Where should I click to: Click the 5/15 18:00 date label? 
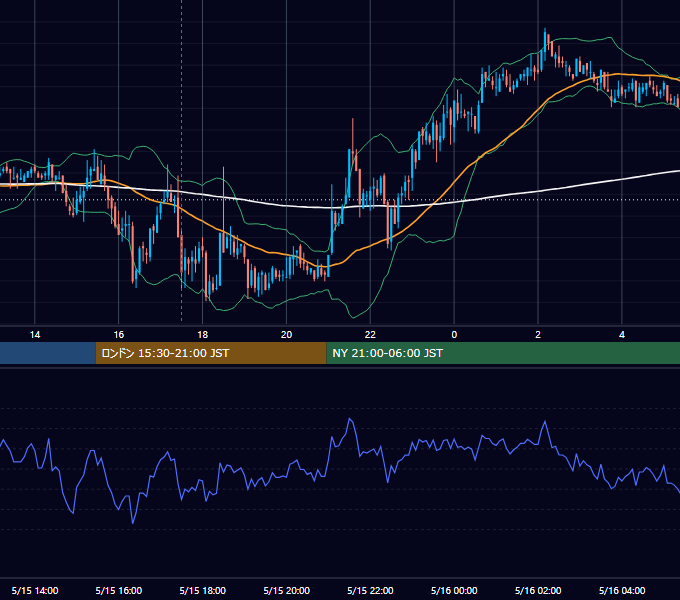pos(203,590)
